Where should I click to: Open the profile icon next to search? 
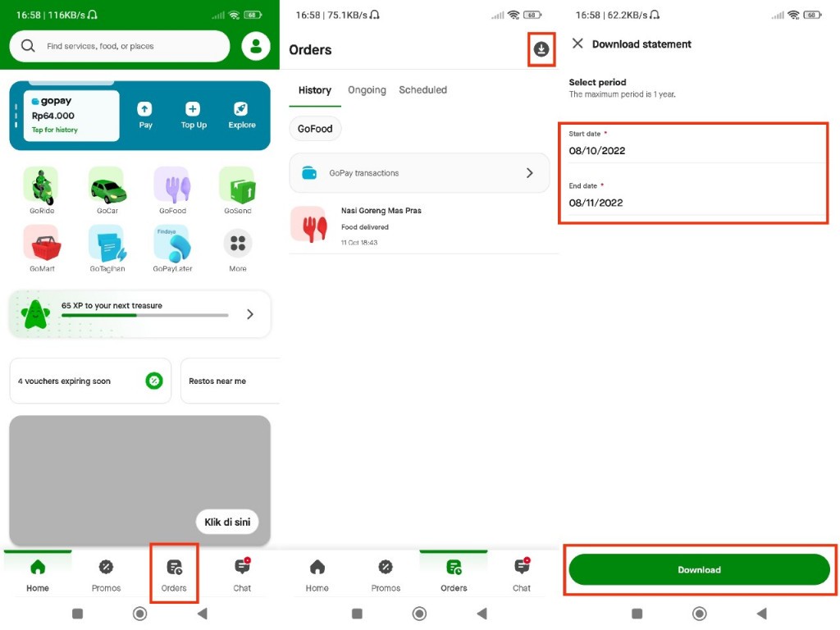pos(256,46)
